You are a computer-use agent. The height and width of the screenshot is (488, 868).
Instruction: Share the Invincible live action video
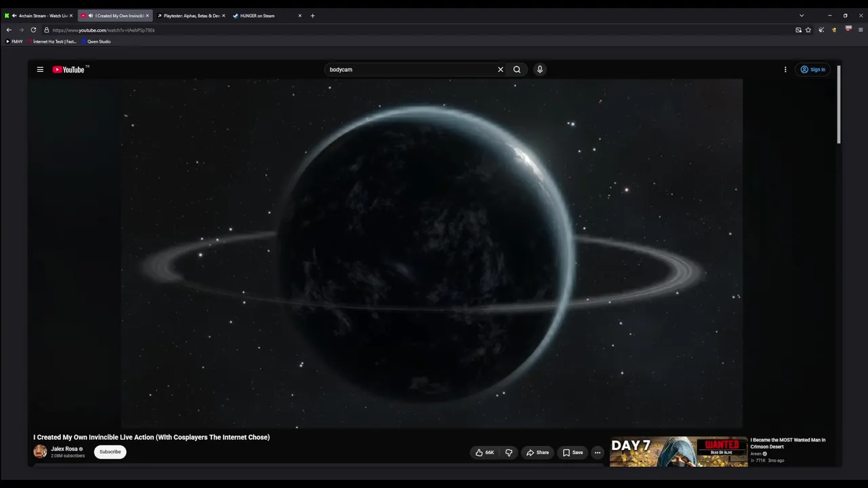pos(537,452)
